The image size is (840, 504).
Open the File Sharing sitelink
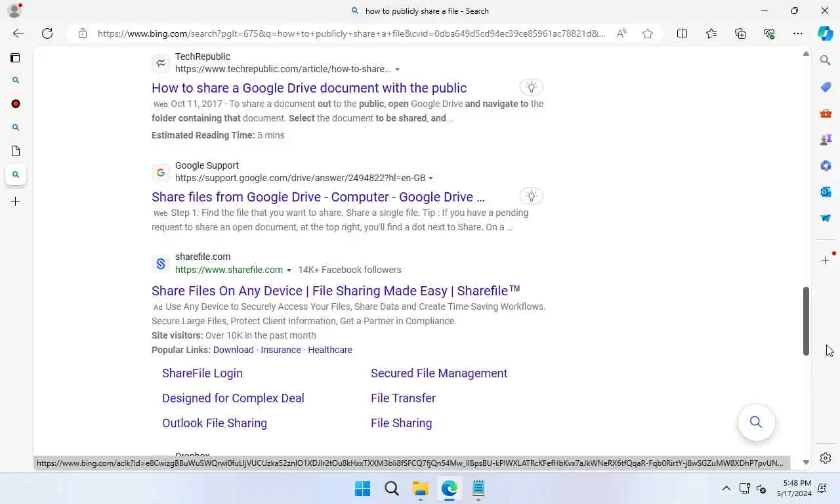tap(401, 423)
